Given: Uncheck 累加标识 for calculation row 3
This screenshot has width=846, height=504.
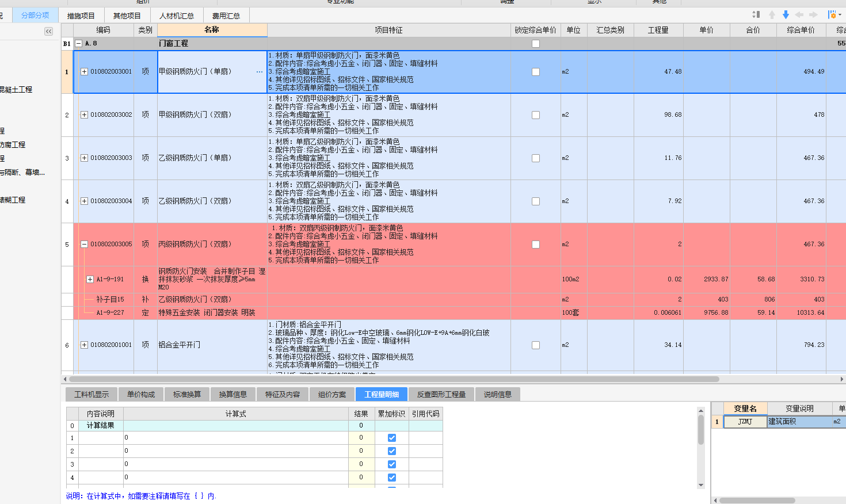Looking at the screenshot, I should [x=392, y=464].
